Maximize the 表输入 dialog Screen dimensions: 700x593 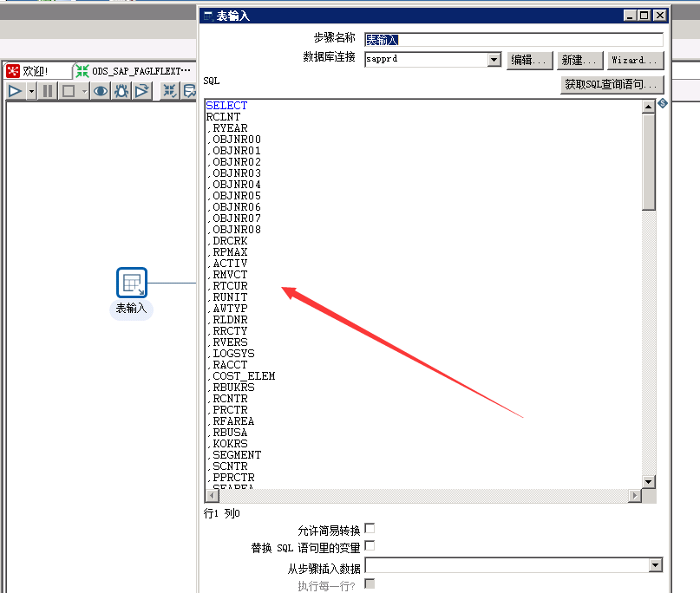pyautogui.click(x=644, y=16)
